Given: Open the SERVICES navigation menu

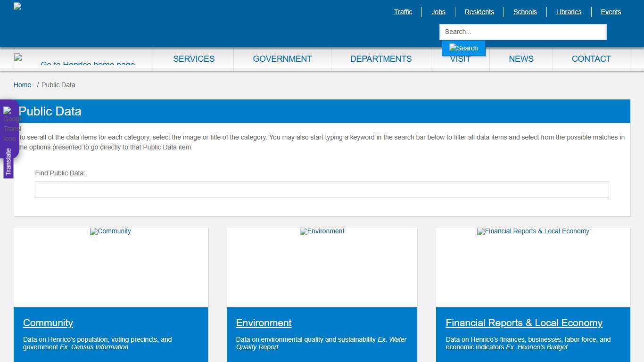Looking at the screenshot, I should (194, 58).
